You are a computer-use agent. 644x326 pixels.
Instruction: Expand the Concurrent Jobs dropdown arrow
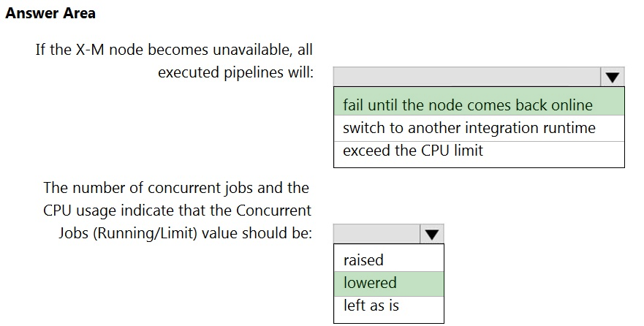pyautogui.click(x=432, y=234)
